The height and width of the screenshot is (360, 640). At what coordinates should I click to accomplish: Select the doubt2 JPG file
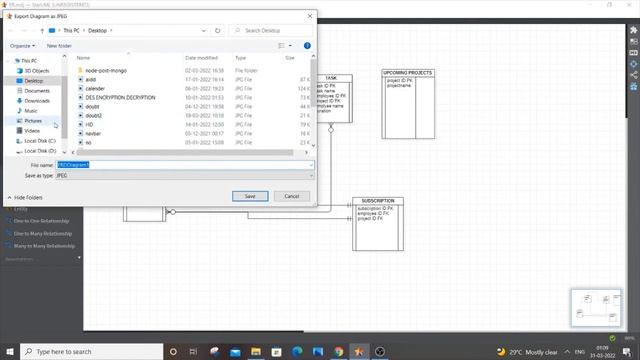93,116
